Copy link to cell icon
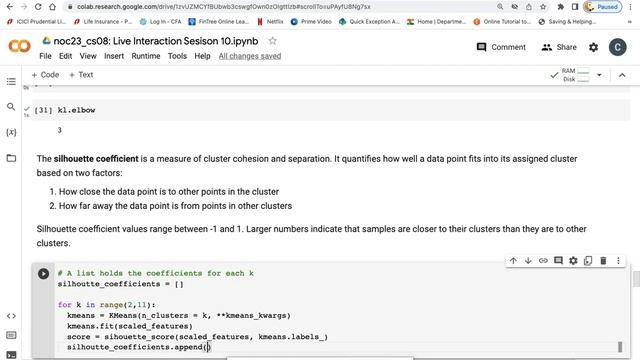640x360 pixels. click(x=543, y=260)
